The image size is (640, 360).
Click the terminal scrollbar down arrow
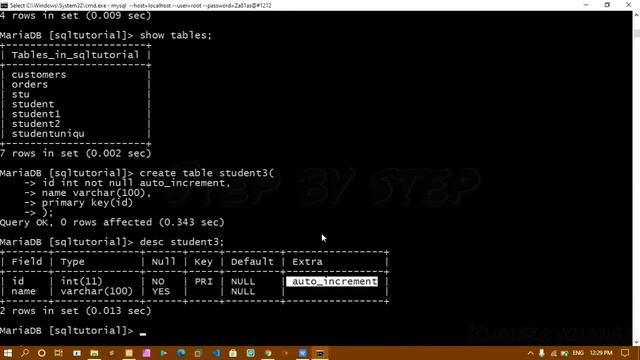click(x=636, y=342)
